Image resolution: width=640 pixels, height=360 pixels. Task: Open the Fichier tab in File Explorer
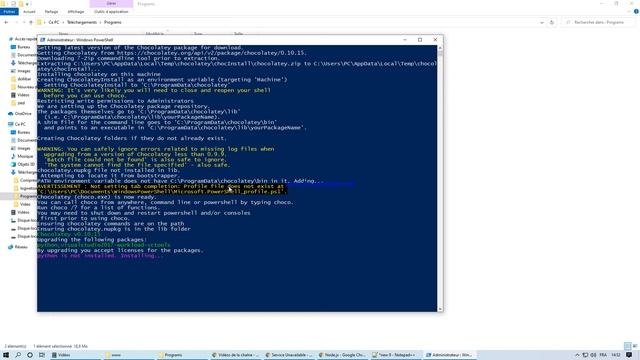(9, 12)
